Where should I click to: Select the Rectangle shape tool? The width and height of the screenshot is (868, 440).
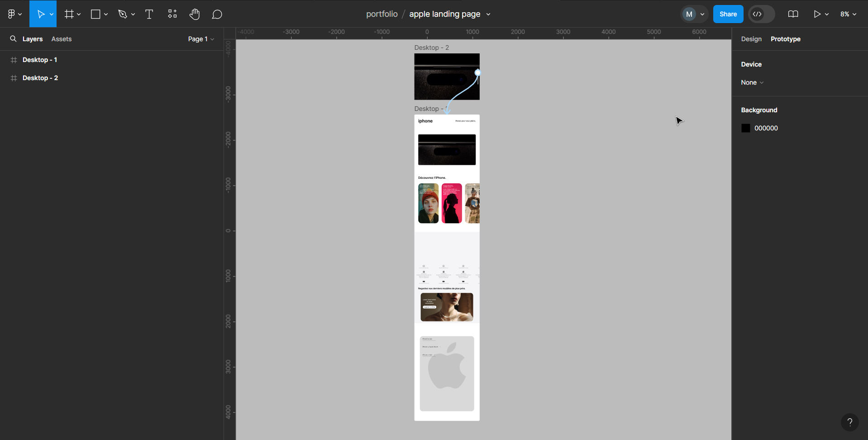(95, 14)
